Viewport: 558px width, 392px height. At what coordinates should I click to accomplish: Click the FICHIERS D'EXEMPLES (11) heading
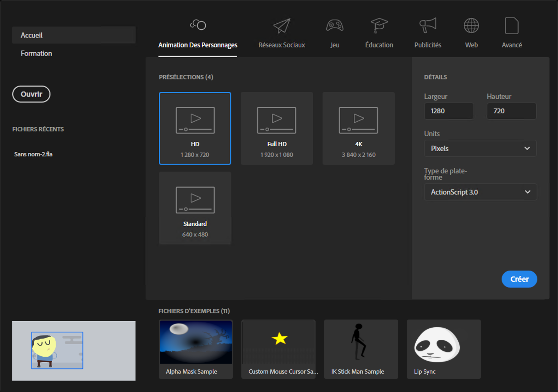click(x=194, y=311)
